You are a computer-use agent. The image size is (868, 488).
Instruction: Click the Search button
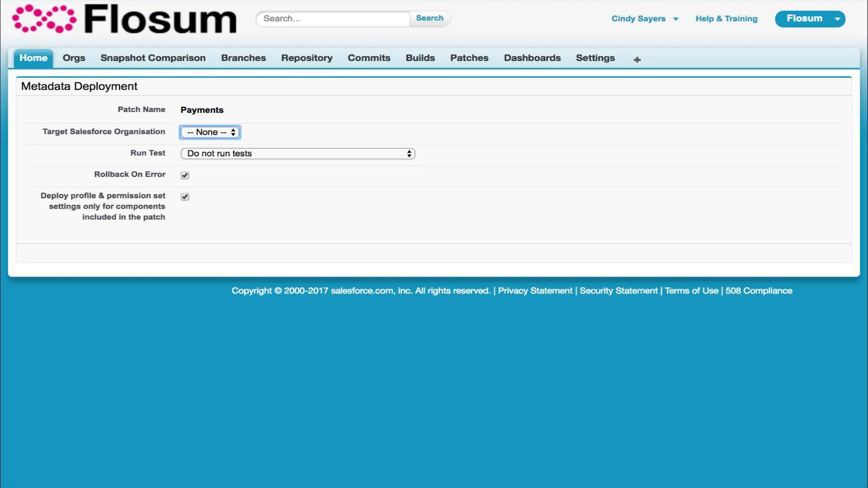(x=429, y=19)
